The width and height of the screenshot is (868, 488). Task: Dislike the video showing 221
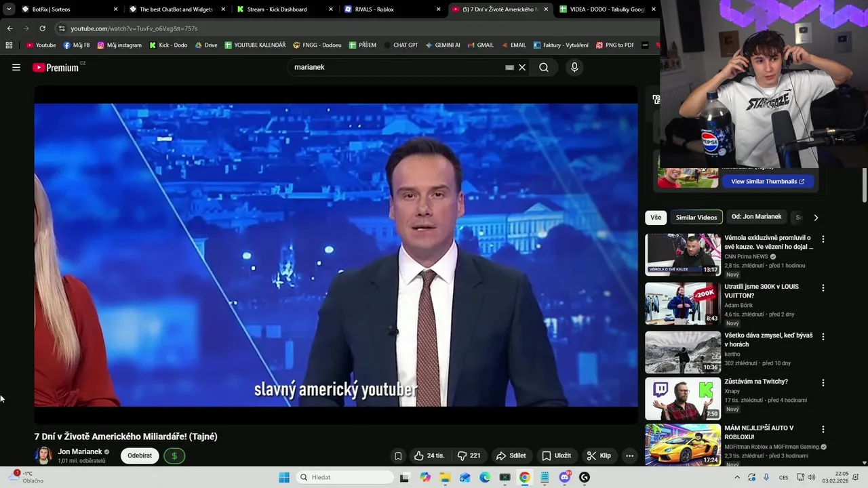tap(469, 455)
